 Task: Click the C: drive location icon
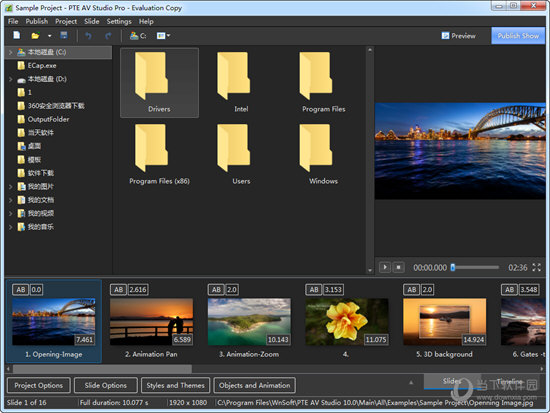pyautogui.click(x=138, y=36)
